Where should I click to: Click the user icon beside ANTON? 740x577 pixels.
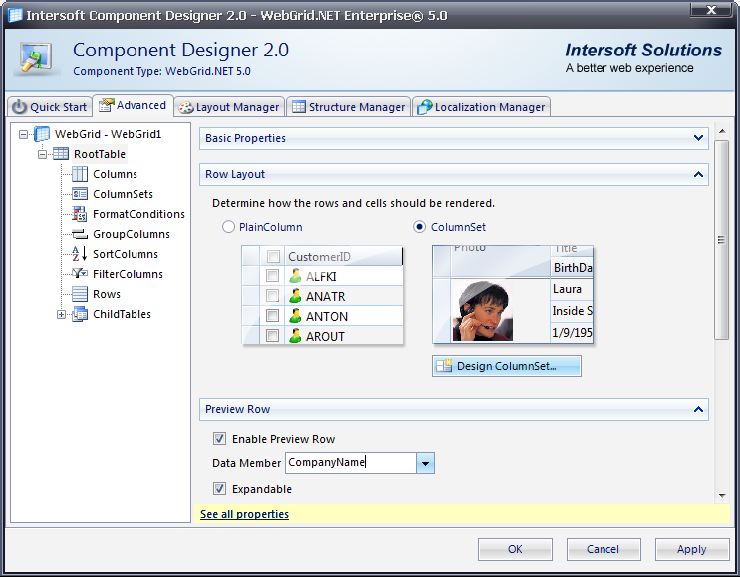pyautogui.click(x=295, y=316)
